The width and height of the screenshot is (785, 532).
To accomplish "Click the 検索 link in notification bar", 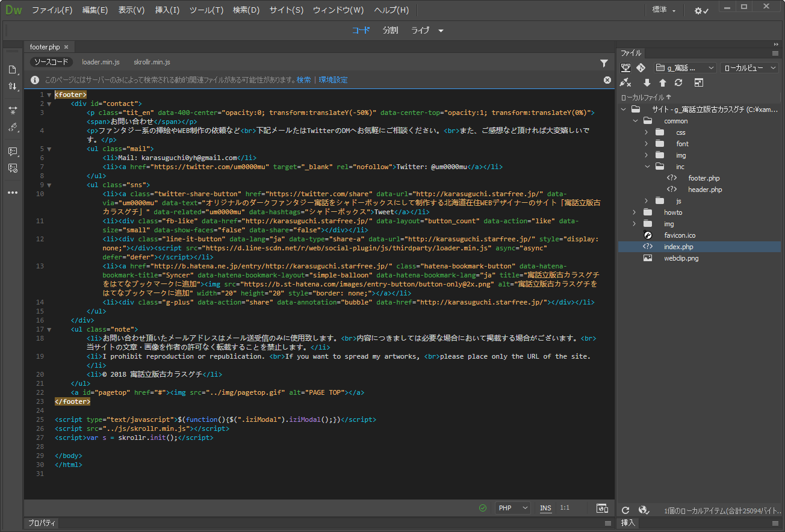I will 304,80.
